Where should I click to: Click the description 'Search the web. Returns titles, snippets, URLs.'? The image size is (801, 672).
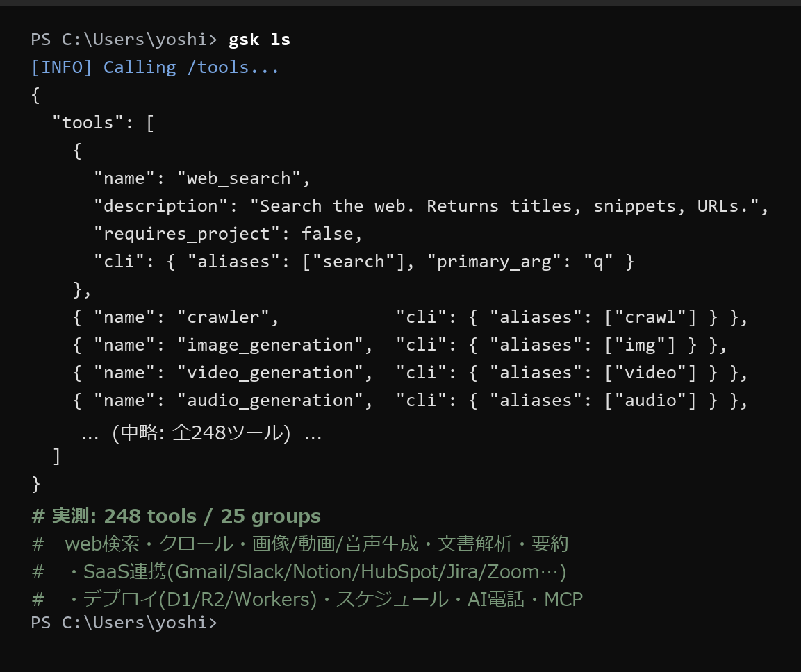click(504, 206)
